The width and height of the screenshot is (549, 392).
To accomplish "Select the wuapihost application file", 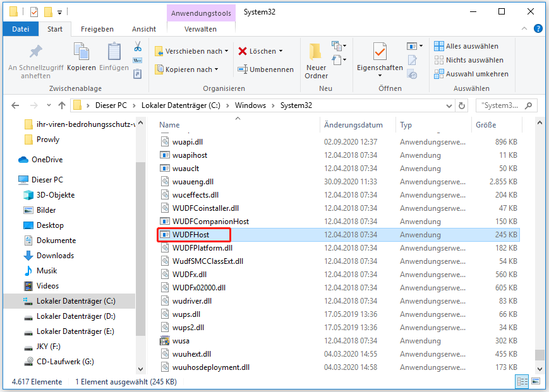I will point(190,155).
